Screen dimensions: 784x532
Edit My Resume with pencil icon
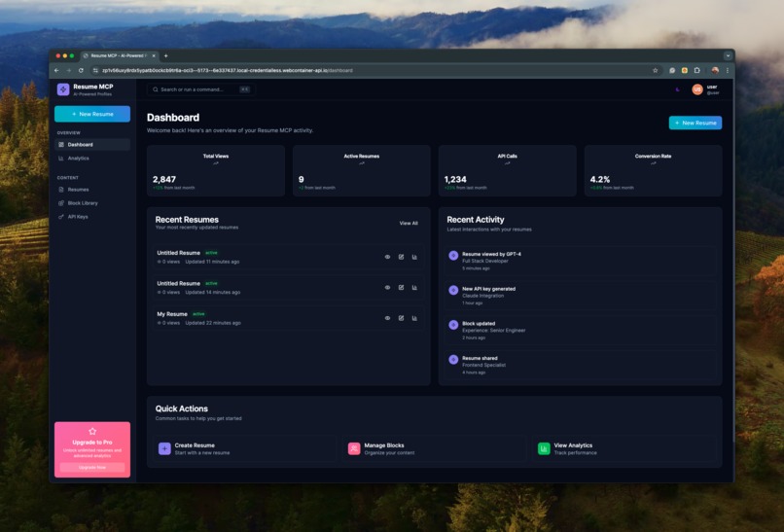pos(401,318)
